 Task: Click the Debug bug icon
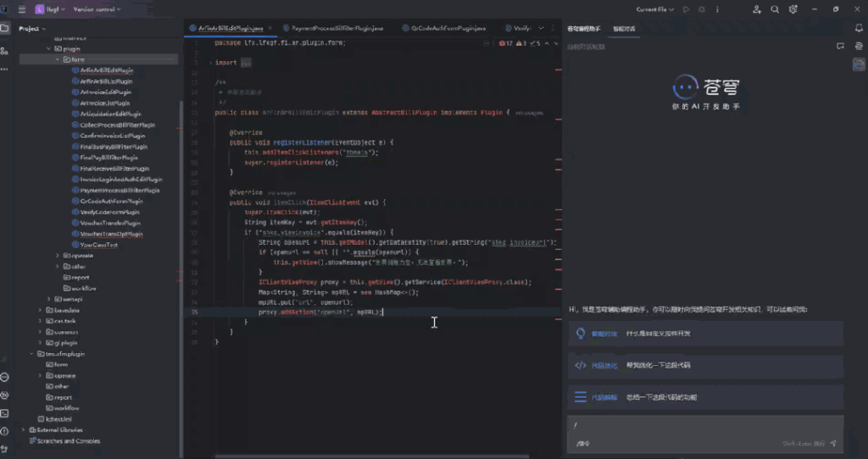click(x=699, y=9)
